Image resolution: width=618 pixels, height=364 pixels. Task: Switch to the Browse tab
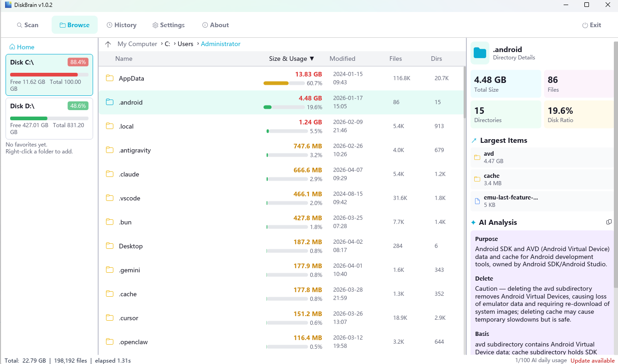(74, 25)
